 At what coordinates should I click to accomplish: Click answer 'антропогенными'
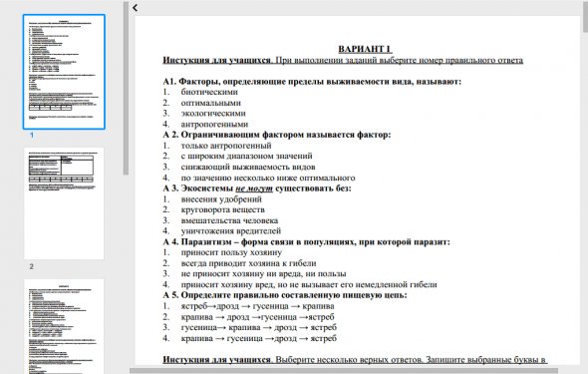coord(214,124)
